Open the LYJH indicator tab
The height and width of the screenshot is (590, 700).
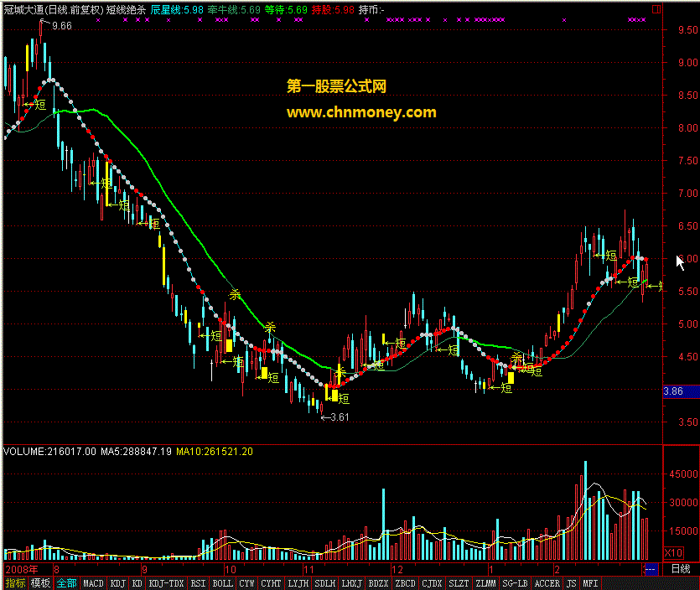298,583
